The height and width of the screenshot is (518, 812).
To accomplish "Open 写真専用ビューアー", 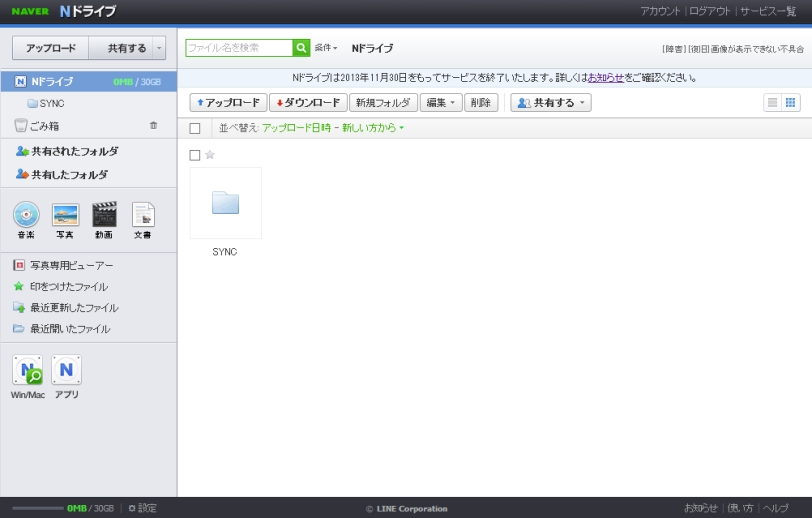I will coord(63,265).
